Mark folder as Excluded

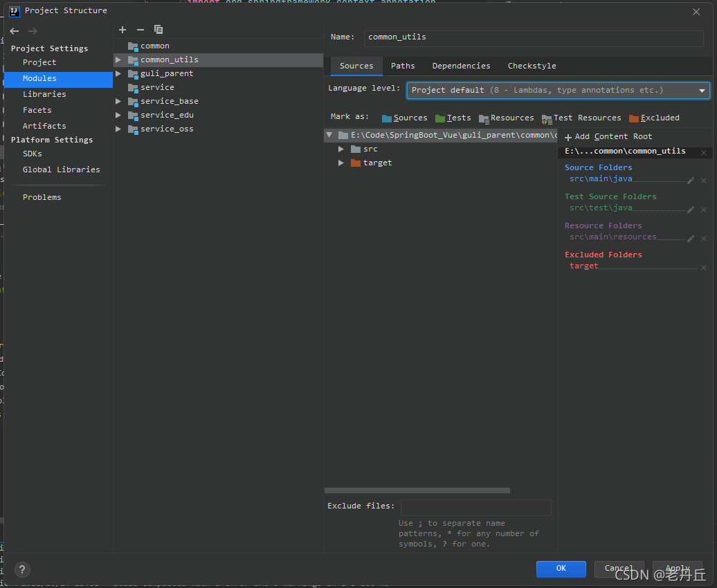[654, 118]
